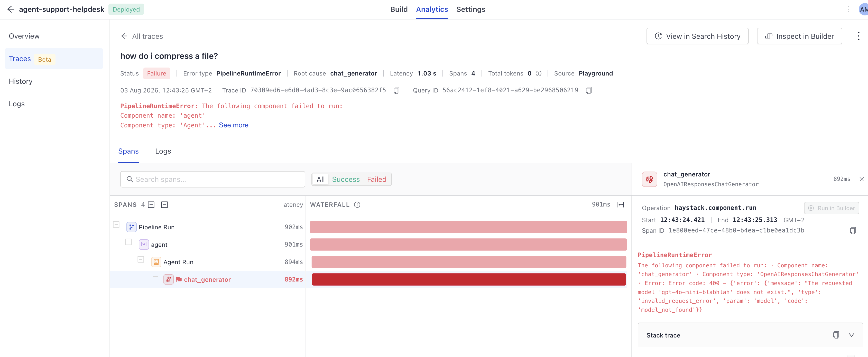Open History in the sidebar
Viewport: 868px width, 357px height.
click(54, 81)
